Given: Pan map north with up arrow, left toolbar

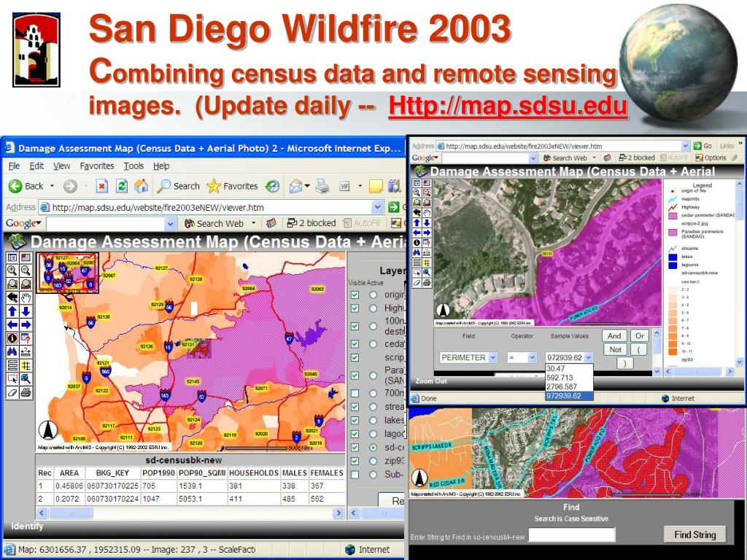Looking at the screenshot, I should coord(12,311).
